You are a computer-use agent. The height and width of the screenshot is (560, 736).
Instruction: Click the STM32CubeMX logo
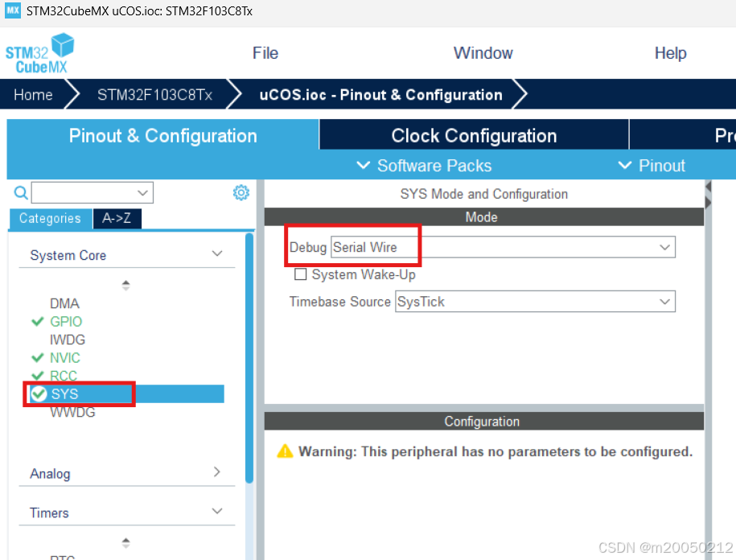[39, 53]
